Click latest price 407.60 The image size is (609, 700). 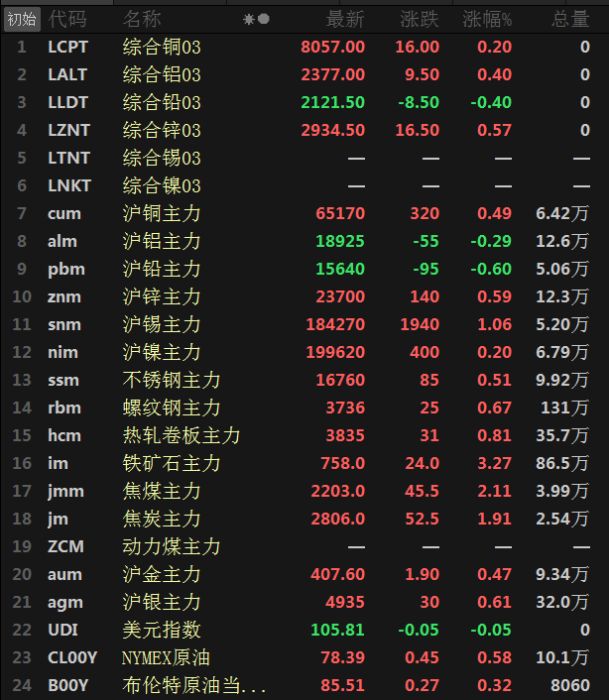point(338,574)
